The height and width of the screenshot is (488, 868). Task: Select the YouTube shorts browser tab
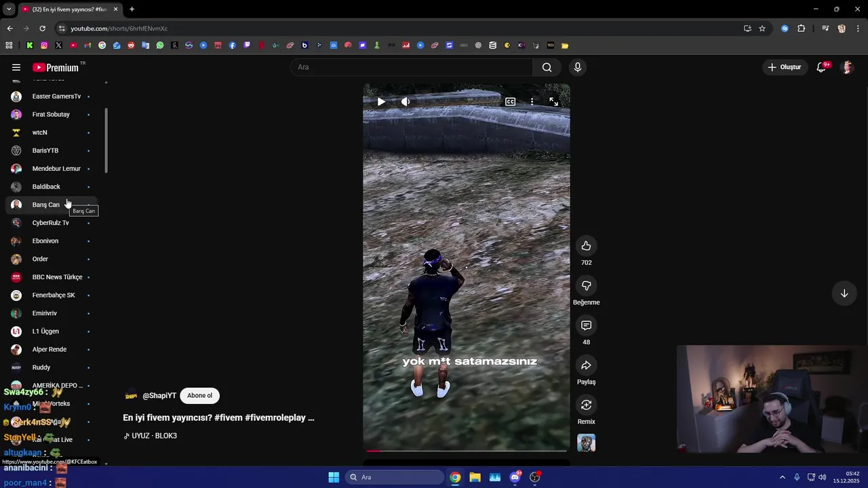[x=70, y=9]
